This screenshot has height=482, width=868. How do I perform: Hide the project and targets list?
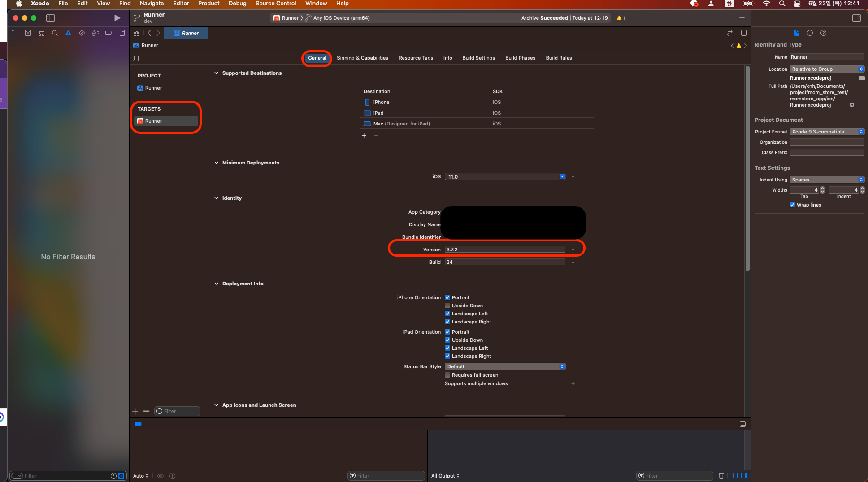point(136,58)
